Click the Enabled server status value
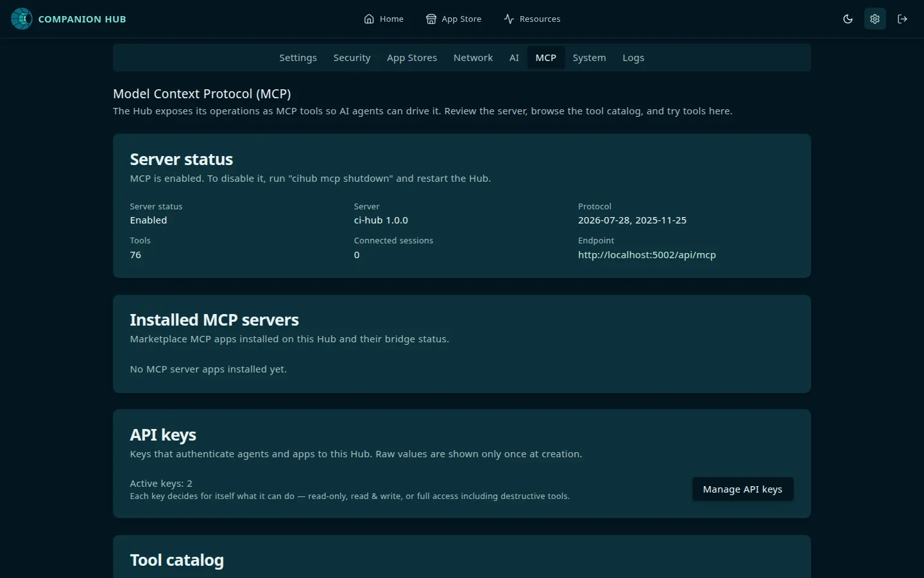 [148, 220]
